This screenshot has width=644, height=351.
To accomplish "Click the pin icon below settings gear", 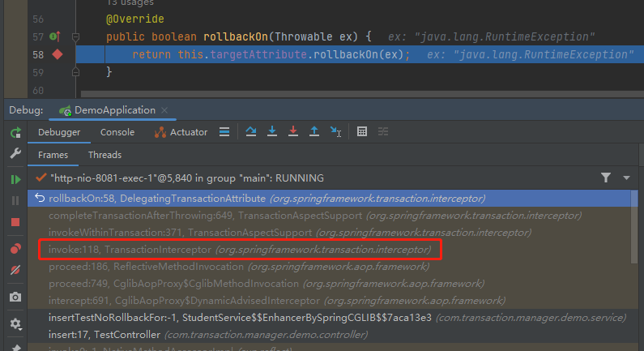I will coord(15,347).
